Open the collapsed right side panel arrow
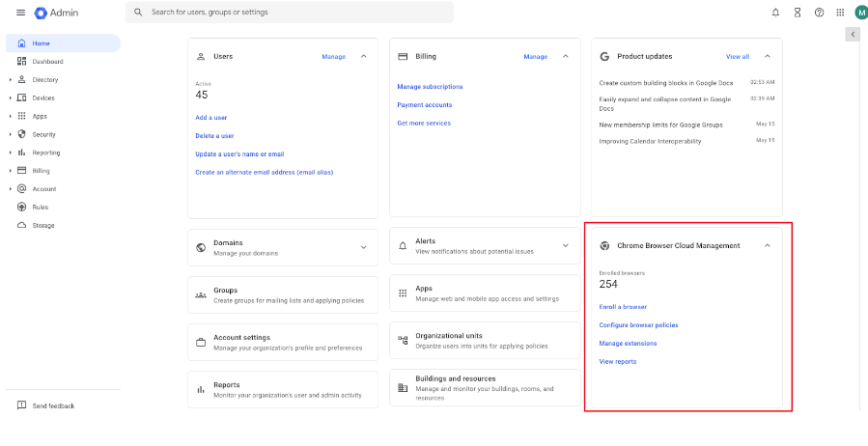Image resolution: width=868 pixels, height=446 pixels. point(853,35)
